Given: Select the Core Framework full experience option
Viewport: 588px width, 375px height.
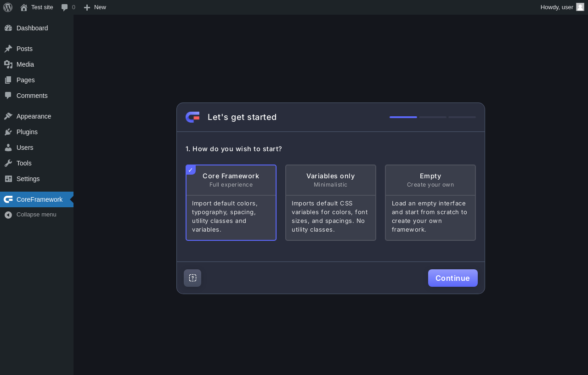Looking at the screenshot, I should (x=231, y=202).
